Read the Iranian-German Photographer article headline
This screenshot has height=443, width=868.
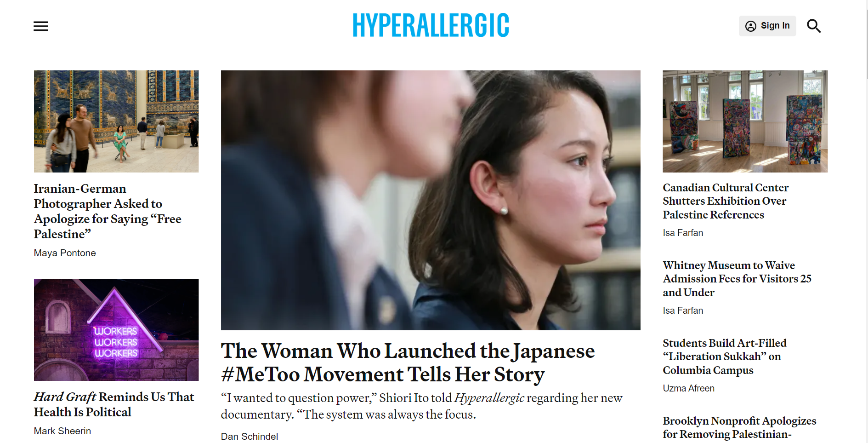[108, 211]
